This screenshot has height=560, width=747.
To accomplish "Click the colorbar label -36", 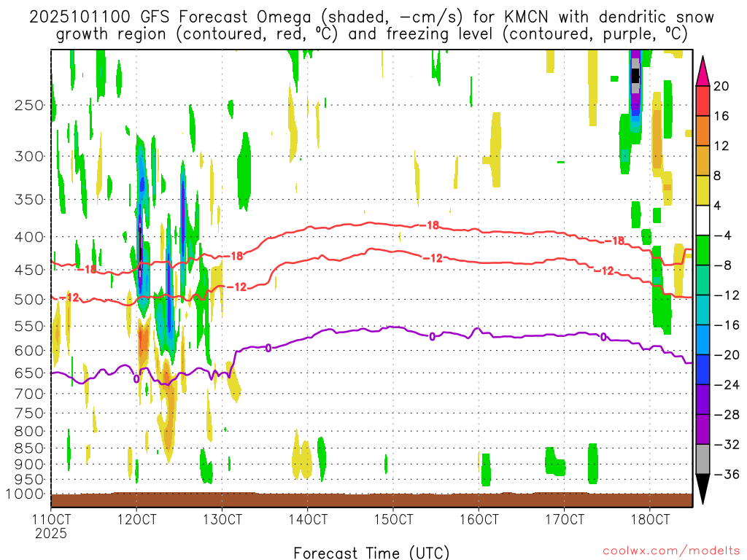I will [727, 474].
